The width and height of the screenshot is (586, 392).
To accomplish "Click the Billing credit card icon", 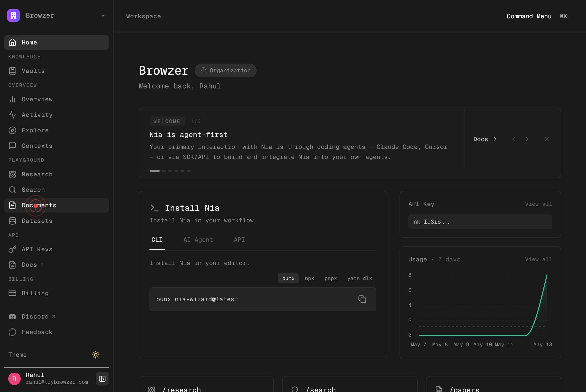I will click(12, 293).
